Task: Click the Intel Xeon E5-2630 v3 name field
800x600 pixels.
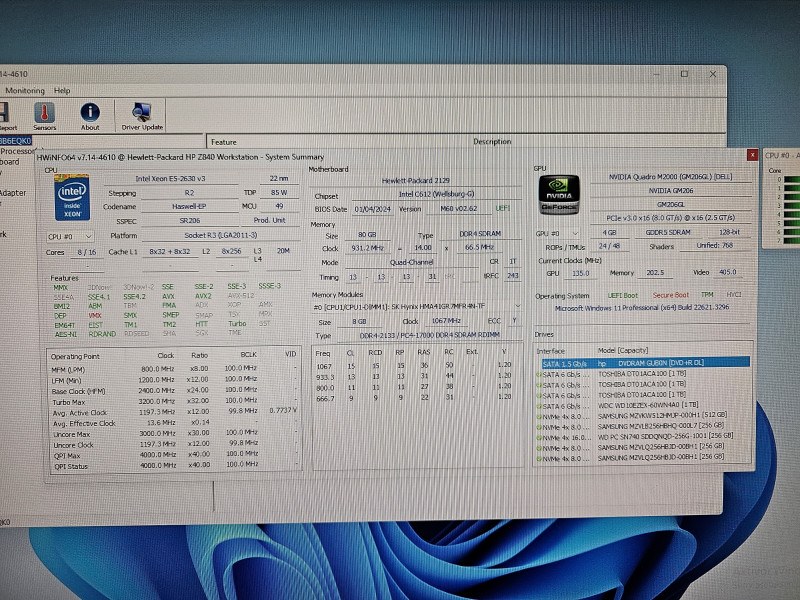Action: pos(170,179)
